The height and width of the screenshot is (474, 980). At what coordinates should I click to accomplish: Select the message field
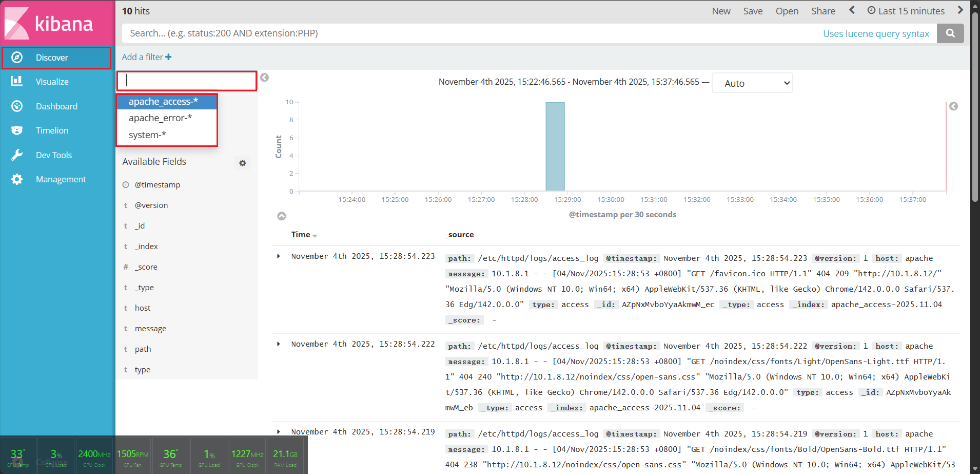tap(150, 329)
